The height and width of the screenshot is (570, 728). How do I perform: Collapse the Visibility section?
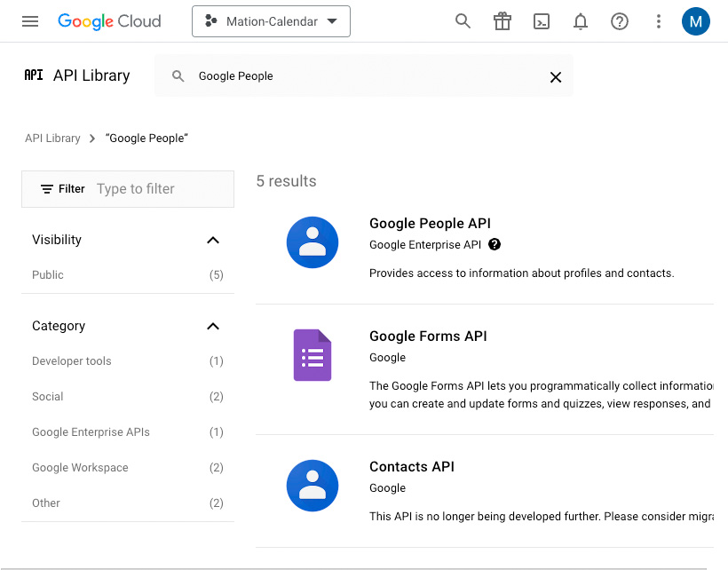[x=213, y=240]
